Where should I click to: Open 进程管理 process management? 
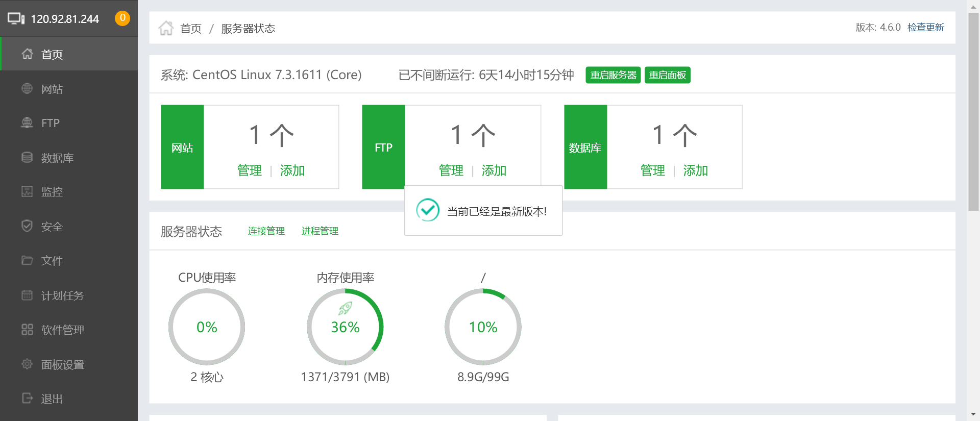coord(320,231)
